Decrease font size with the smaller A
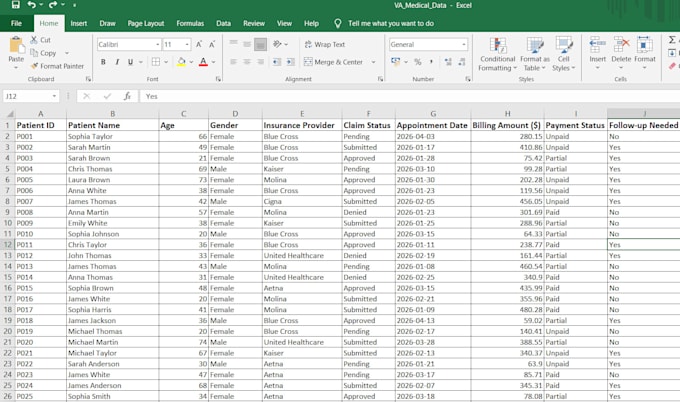This screenshot has height=402, width=680. 212,44
